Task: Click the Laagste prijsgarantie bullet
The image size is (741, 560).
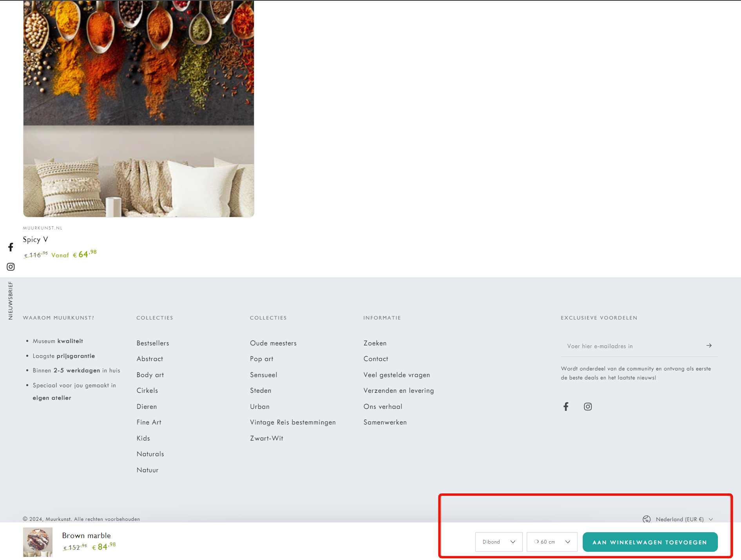Action: [64, 356]
